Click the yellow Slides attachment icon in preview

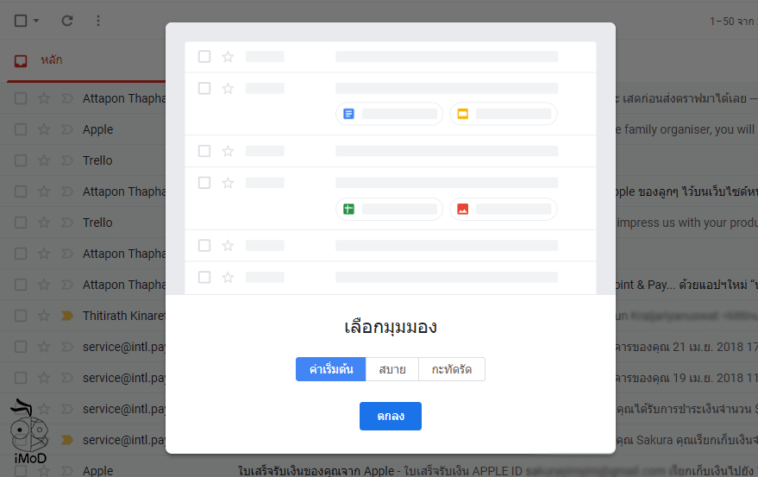coord(462,114)
